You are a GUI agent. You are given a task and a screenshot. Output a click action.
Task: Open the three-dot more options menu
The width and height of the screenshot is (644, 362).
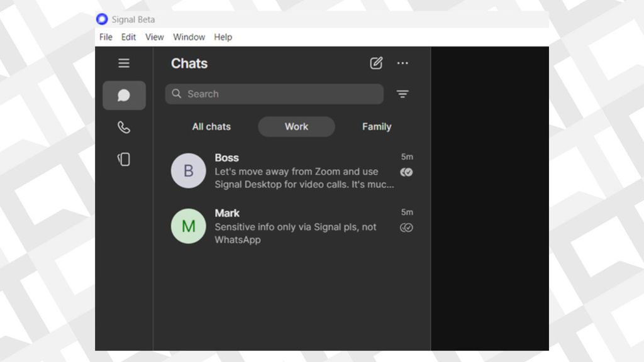click(402, 63)
